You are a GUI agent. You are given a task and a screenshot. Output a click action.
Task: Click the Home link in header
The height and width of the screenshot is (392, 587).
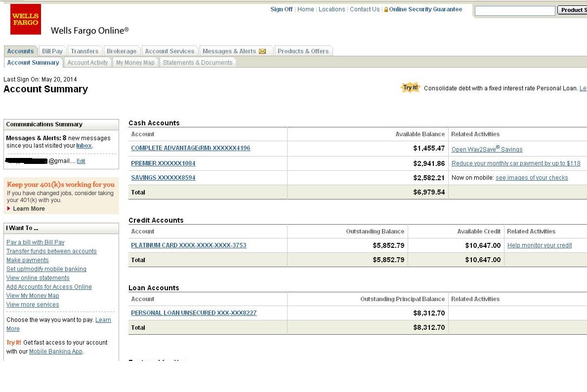click(305, 9)
